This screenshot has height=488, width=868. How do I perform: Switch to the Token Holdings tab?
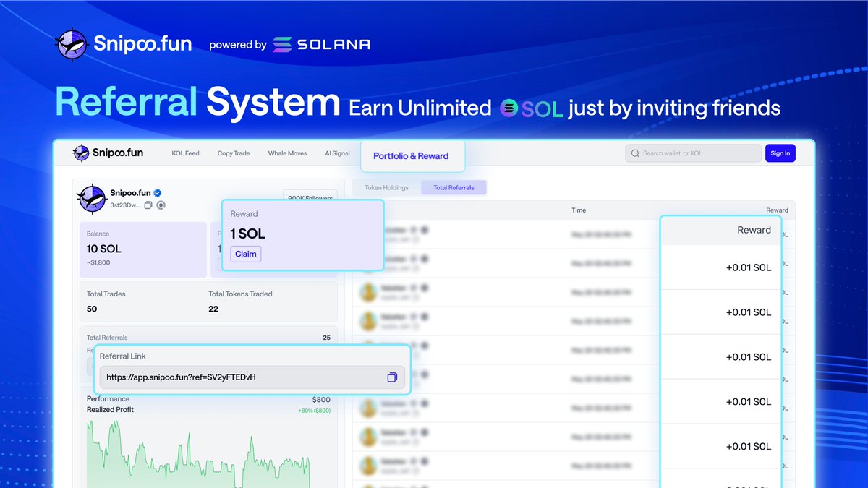(386, 187)
